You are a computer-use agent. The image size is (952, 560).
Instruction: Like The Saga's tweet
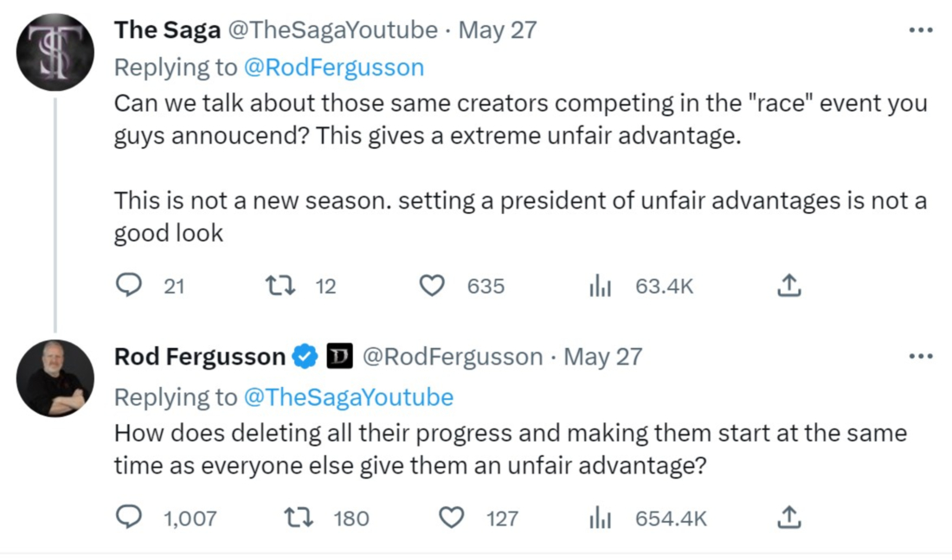[431, 286]
